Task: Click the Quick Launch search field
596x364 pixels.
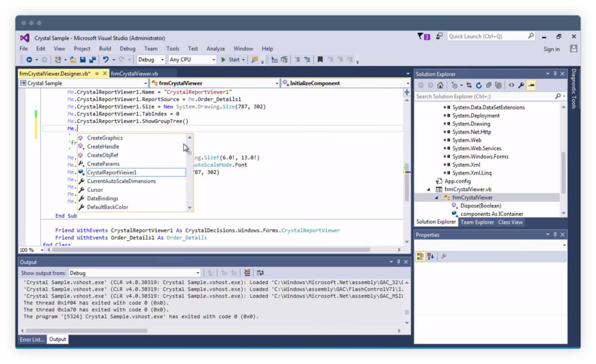Action: [491, 37]
